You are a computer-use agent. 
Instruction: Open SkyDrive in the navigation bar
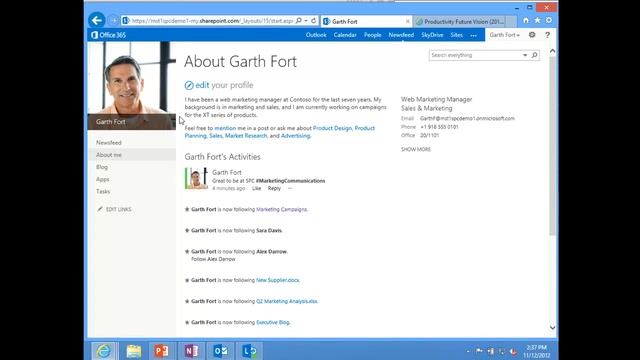coord(432,35)
